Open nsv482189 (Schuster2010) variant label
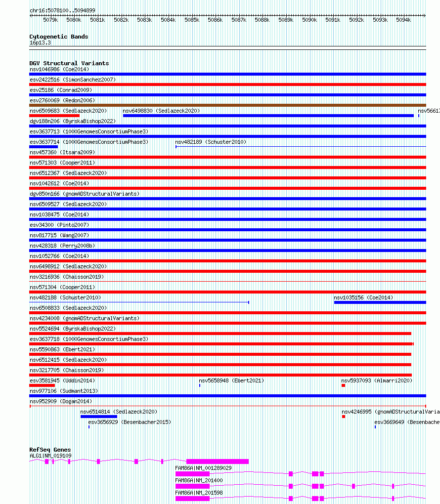 (x=211, y=142)
